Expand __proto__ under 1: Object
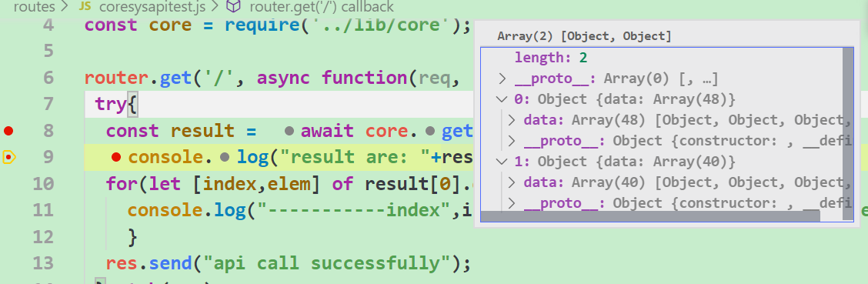 [x=512, y=203]
